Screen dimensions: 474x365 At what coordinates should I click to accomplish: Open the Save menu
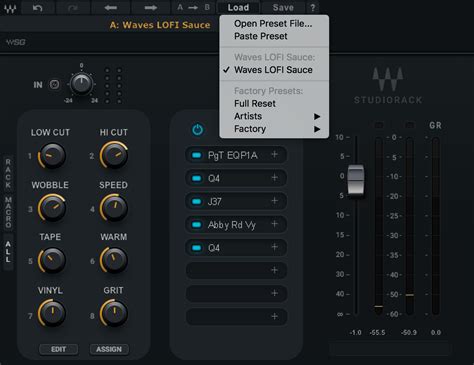(x=283, y=7)
